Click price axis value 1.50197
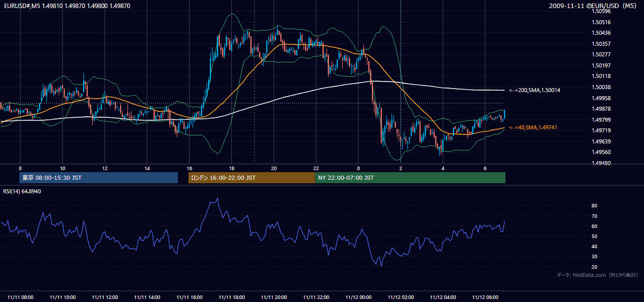This screenshot has height=302, width=644. tap(601, 65)
